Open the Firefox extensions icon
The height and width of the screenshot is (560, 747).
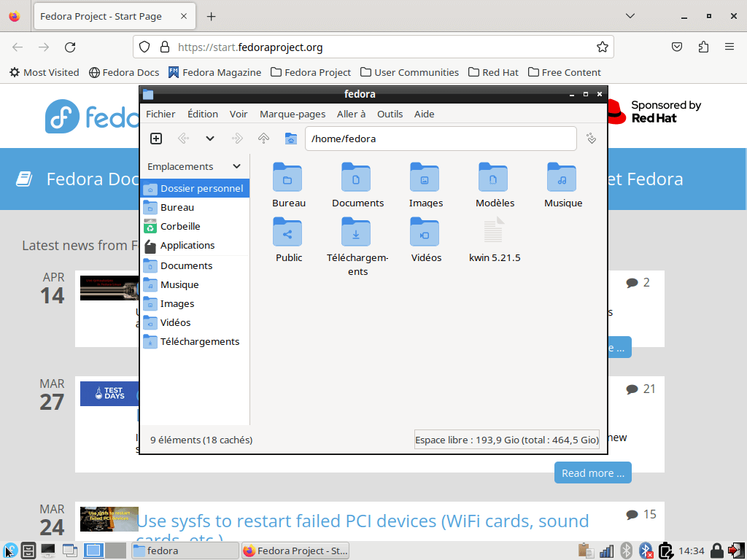point(703,47)
